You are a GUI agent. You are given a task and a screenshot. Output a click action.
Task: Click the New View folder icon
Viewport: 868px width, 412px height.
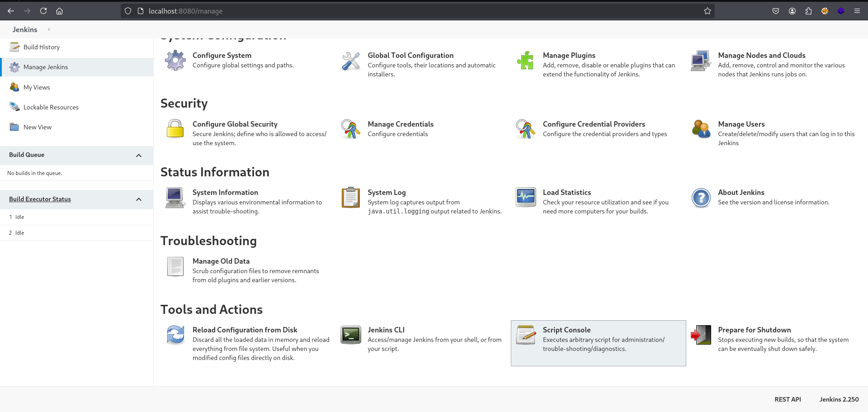click(14, 127)
